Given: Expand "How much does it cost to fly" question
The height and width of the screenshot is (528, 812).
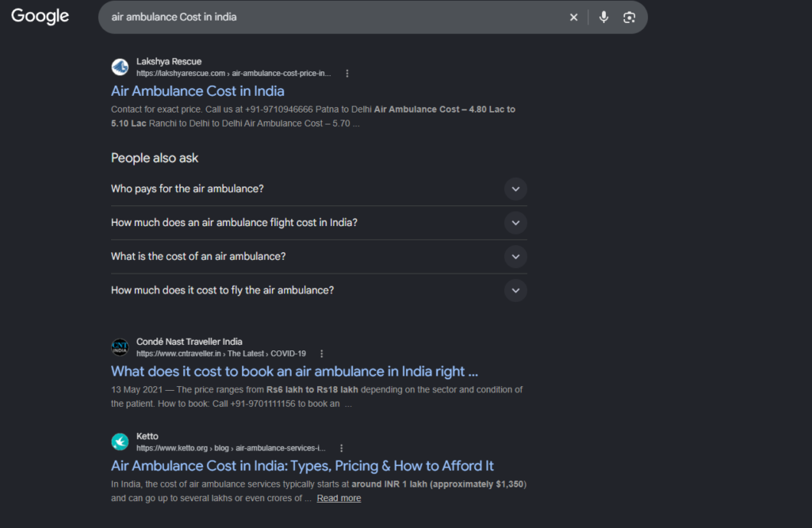Looking at the screenshot, I should (x=319, y=290).
